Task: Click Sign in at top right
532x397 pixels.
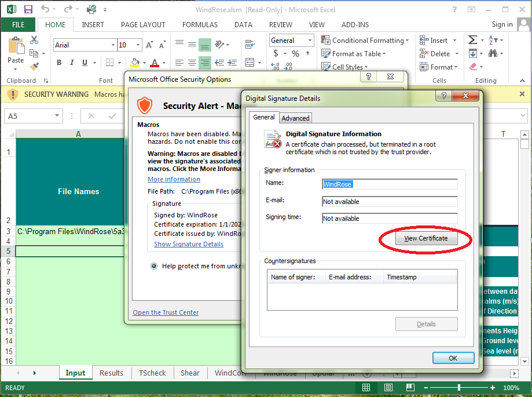Action: tap(502, 24)
